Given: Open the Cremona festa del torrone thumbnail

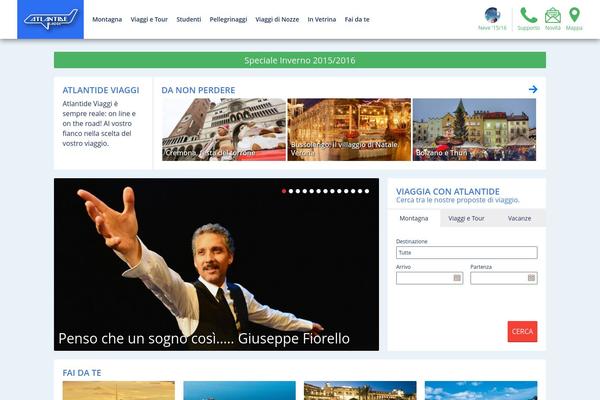Looking at the screenshot, I should (224, 129).
